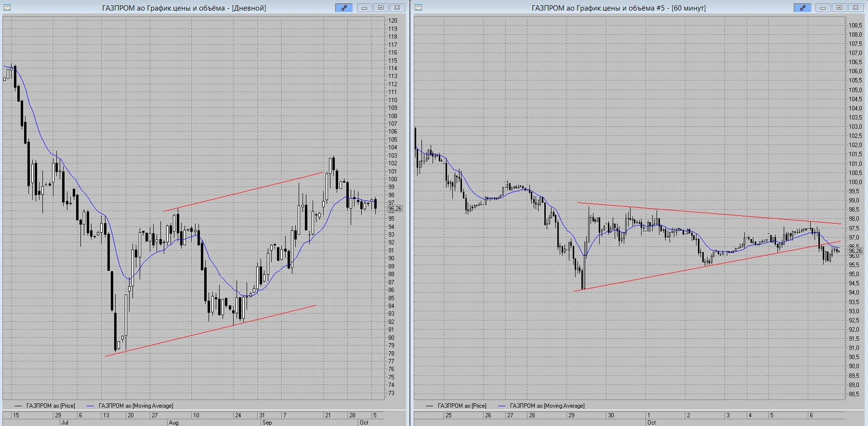This screenshot has height=426, width=868.
Task: Click the Oct month label on the hourly time axis
Action: coord(651,423)
